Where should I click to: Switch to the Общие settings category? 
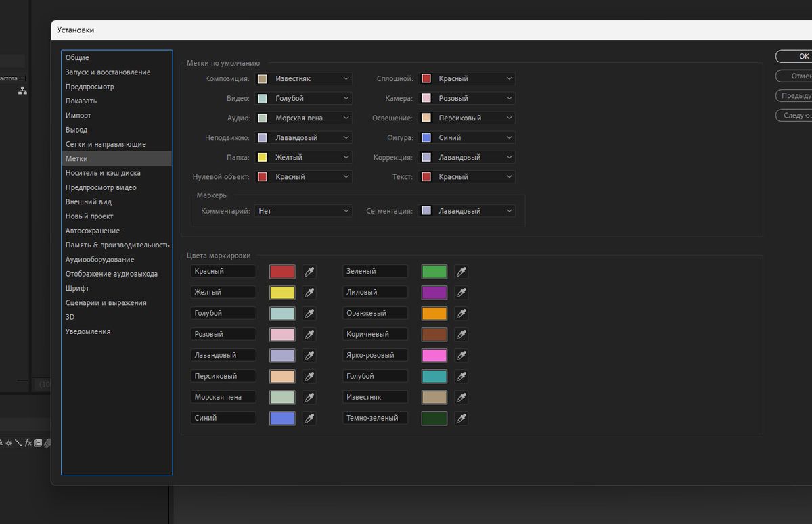pyautogui.click(x=77, y=58)
